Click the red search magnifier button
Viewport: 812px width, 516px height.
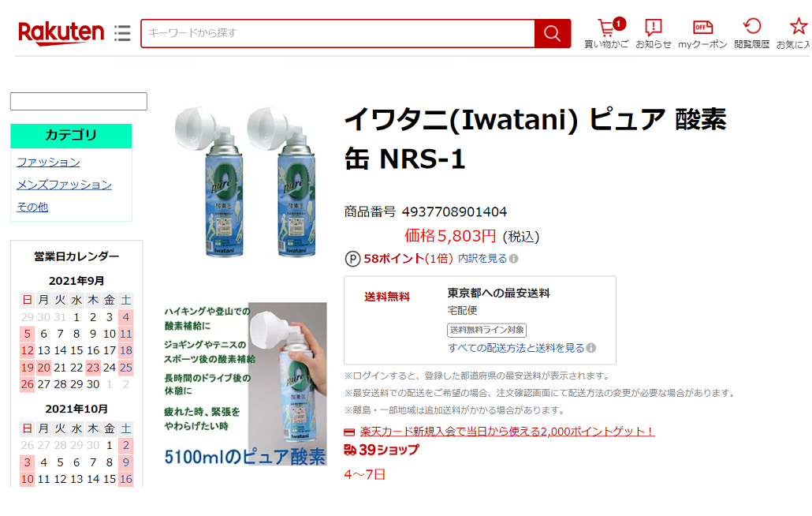pyautogui.click(x=553, y=34)
